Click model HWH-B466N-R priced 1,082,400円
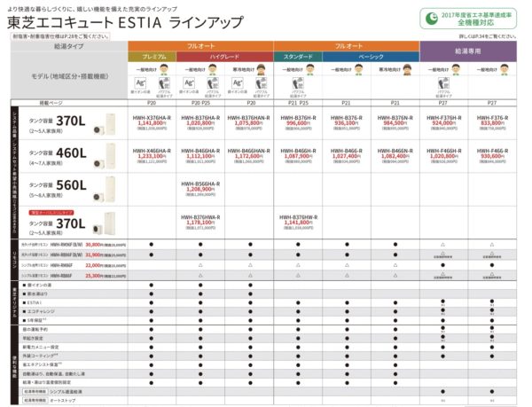Screen dimensions: 532x407 click(395, 156)
